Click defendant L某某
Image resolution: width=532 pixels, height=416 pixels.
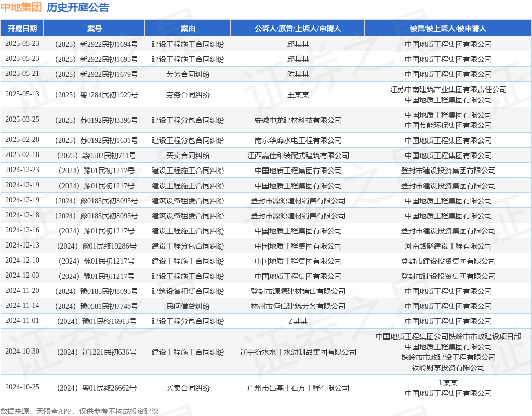pyautogui.click(x=448, y=383)
